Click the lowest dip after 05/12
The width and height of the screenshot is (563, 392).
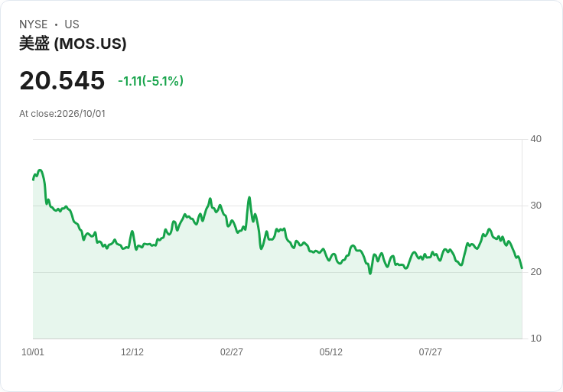(370, 274)
